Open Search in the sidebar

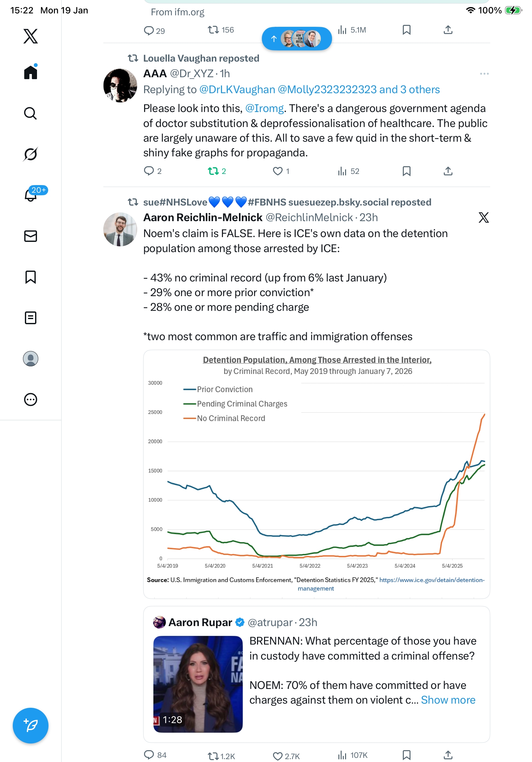31,113
